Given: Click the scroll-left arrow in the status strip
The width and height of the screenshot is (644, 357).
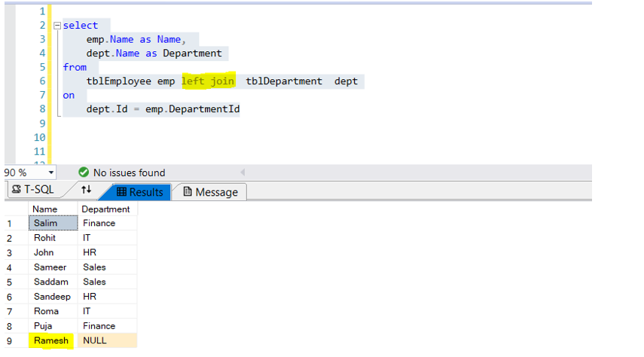Looking at the screenshot, I should 243,172.
